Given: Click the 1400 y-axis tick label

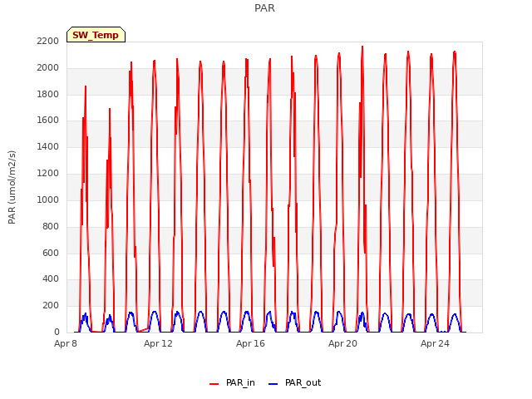Looking at the screenshot, I should coord(48,147).
